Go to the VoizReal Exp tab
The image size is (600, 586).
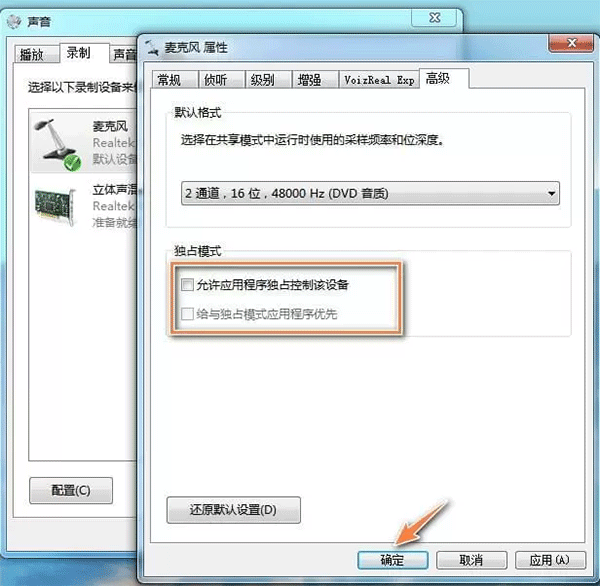click(379, 80)
